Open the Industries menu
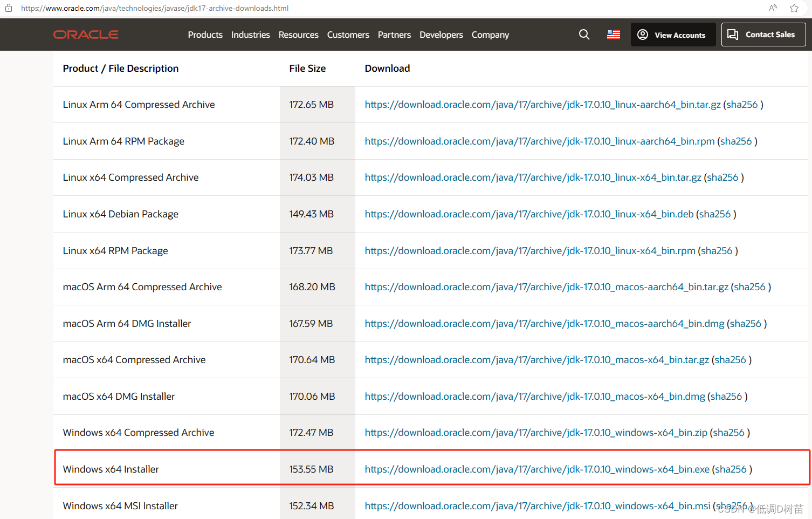The width and height of the screenshot is (812, 519). [x=251, y=35]
